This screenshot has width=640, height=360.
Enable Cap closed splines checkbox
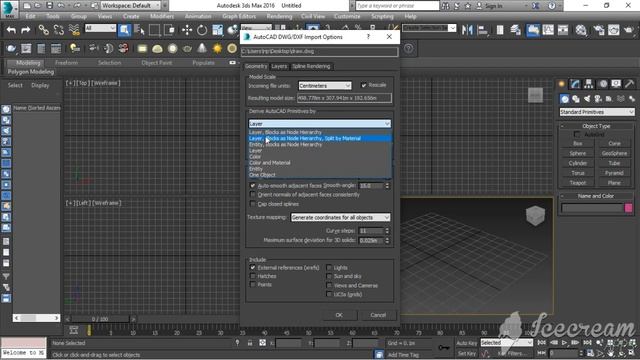pyautogui.click(x=253, y=204)
